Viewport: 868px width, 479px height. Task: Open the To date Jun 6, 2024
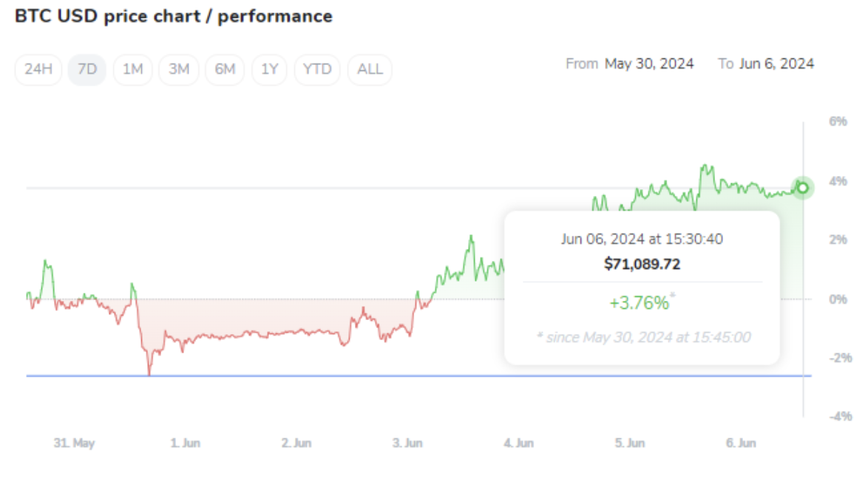[776, 64]
